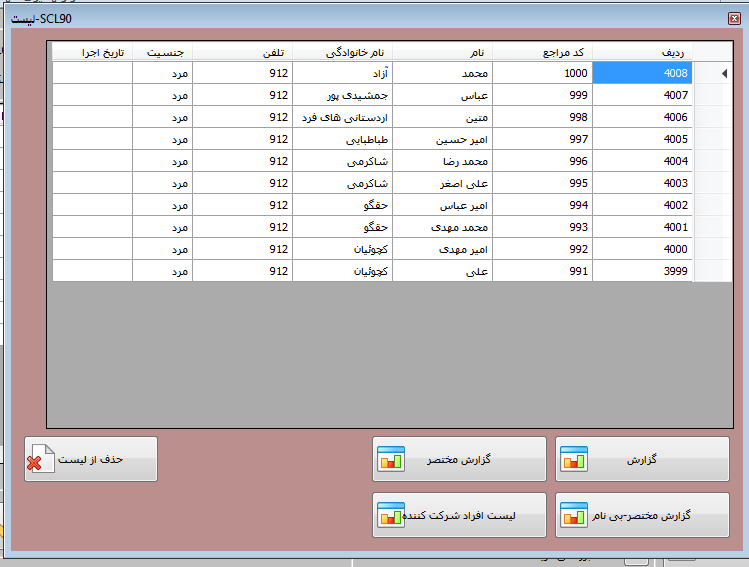Click the کد مراجع column header
This screenshot has width=749, height=567.
point(542,52)
